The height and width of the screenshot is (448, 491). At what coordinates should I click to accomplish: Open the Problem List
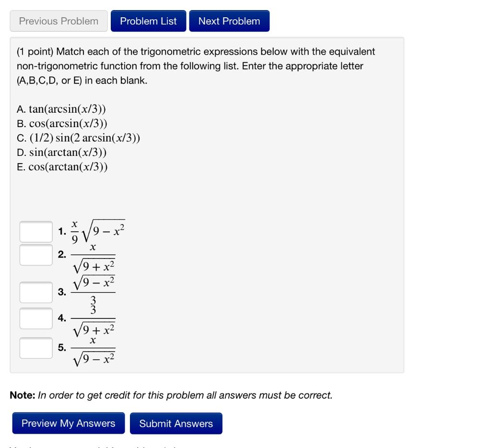pos(148,21)
